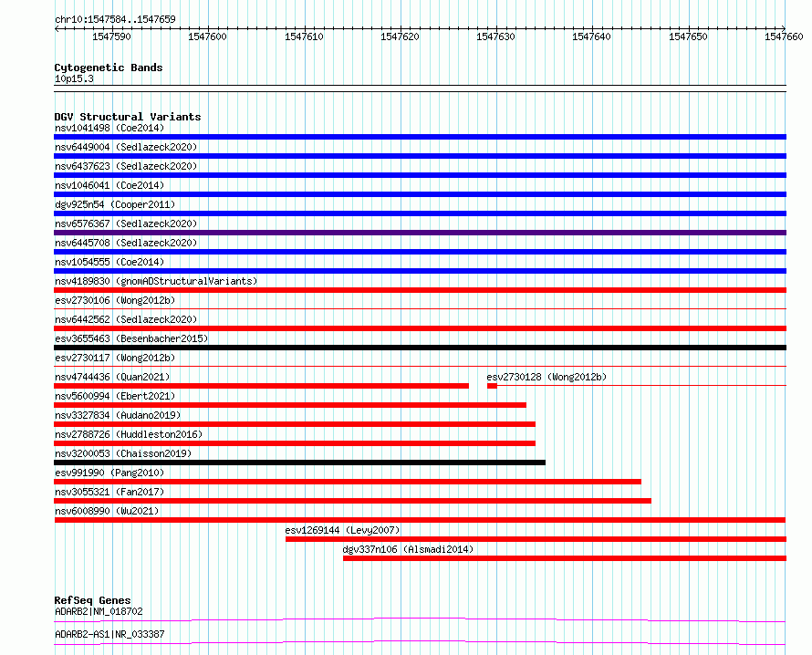
Task: Click the ADARB2|NM_018702 gene label
Action: [x=99, y=611]
